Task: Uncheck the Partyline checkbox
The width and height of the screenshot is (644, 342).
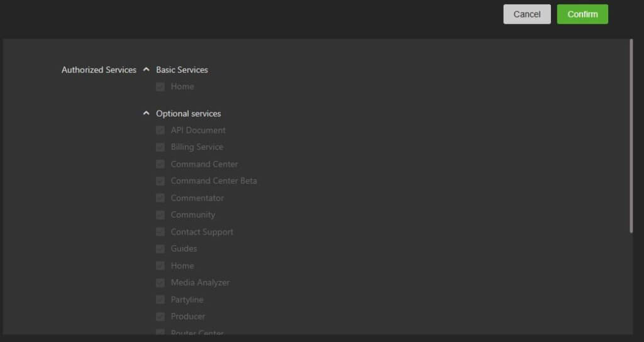Action: pos(160,300)
